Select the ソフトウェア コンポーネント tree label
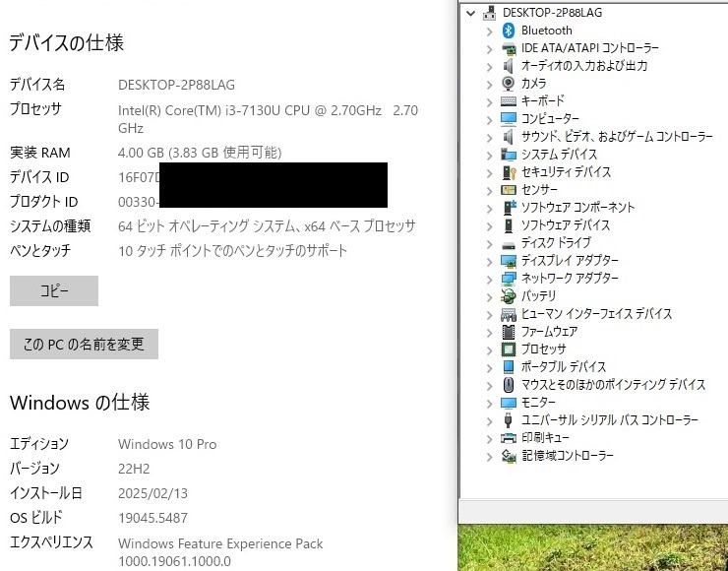Screen dimensions: 728x571 [x=577, y=207]
